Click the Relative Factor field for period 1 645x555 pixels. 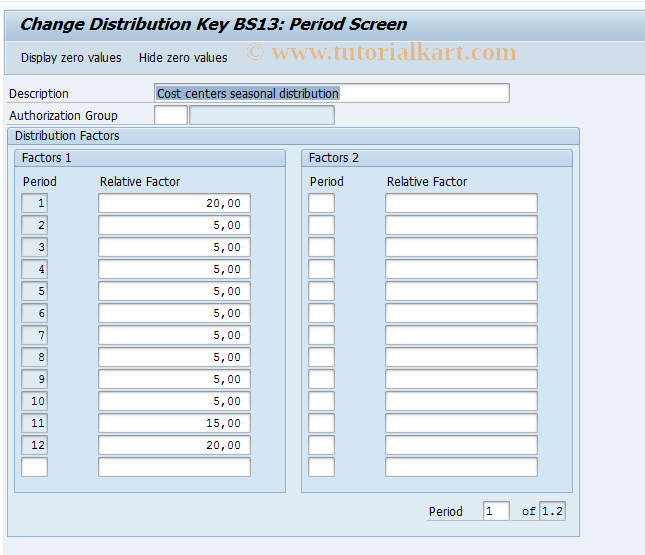174,203
